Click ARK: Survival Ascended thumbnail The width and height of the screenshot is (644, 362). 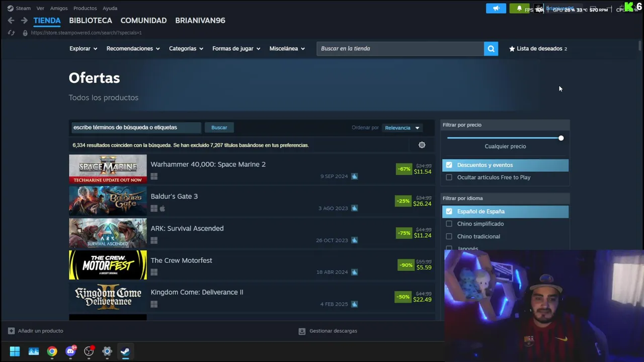(108, 233)
